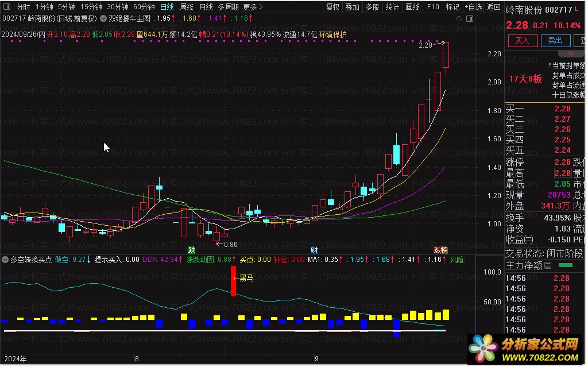
Task: Expand the 更多 periods menu
Action: 253,7
